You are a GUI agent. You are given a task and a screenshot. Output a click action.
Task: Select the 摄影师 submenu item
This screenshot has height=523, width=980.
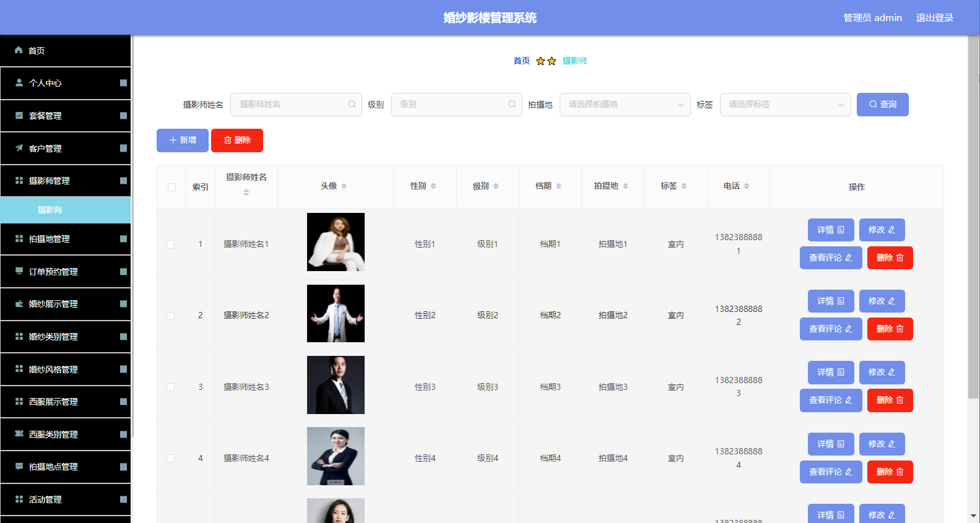pyautogui.click(x=66, y=210)
